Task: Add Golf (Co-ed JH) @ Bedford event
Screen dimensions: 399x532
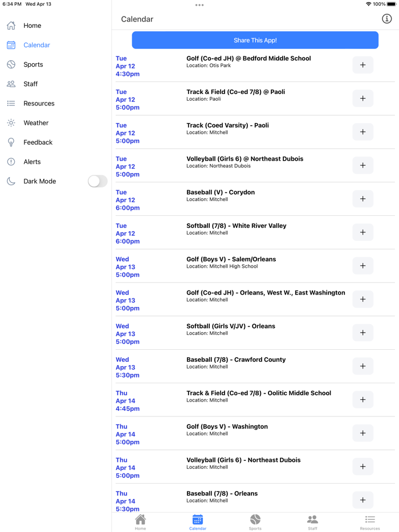Action: pyautogui.click(x=363, y=65)
